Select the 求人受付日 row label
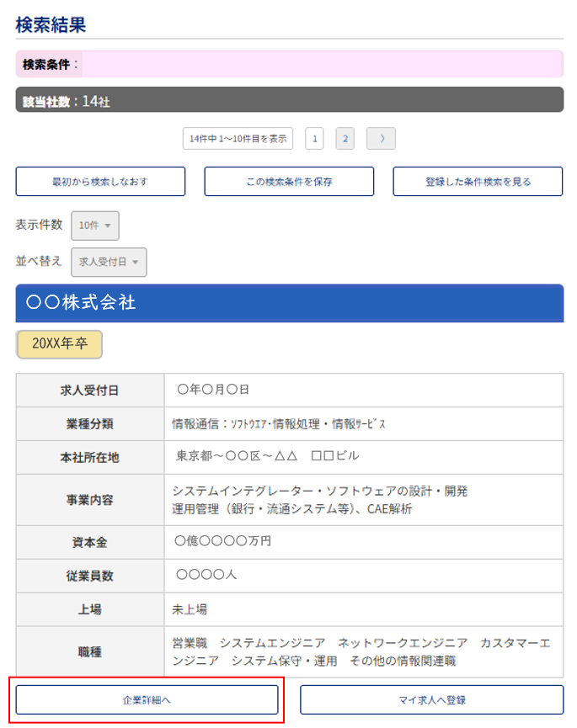577x728 pixels. coord(90,391)
